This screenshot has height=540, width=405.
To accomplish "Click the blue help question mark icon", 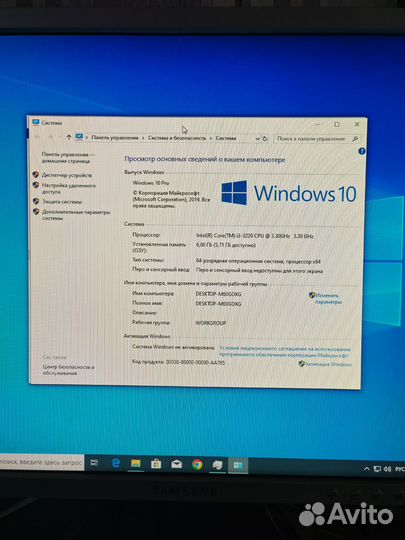I will tap(361, 151).
